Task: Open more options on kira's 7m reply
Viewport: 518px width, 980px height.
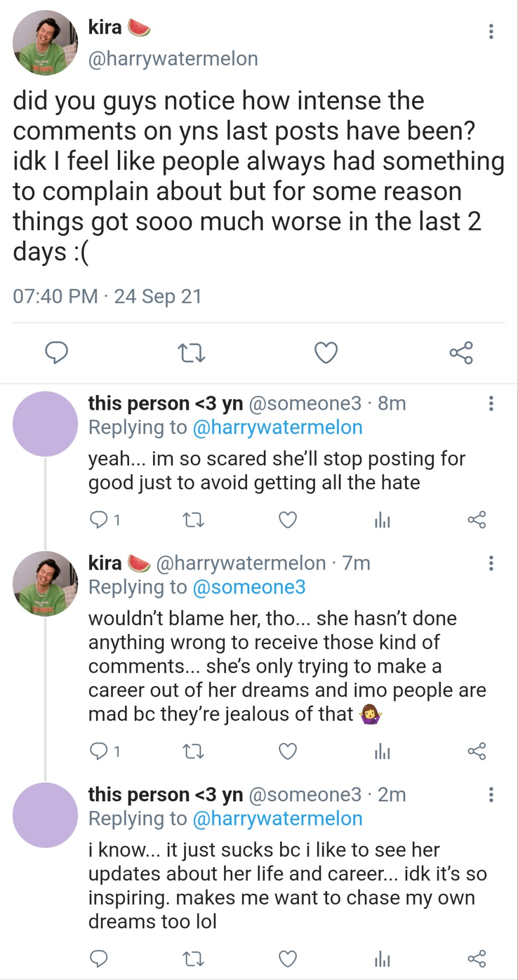Action: (x=491, y=563)
